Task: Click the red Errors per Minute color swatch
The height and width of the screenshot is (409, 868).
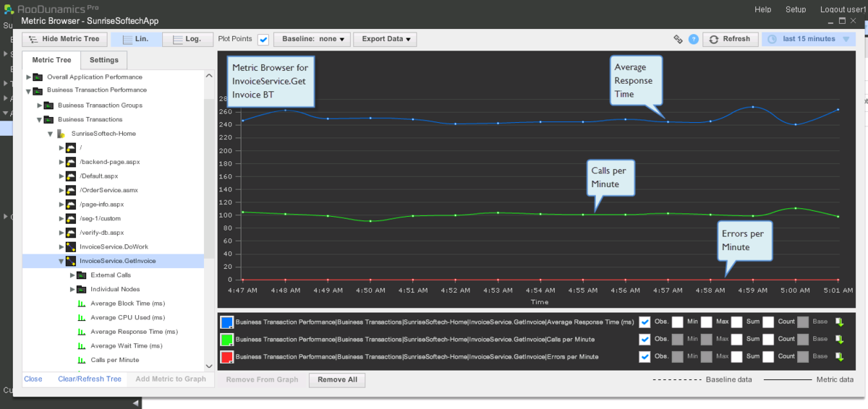Action: pyautogui.click(x=226, y=357)
